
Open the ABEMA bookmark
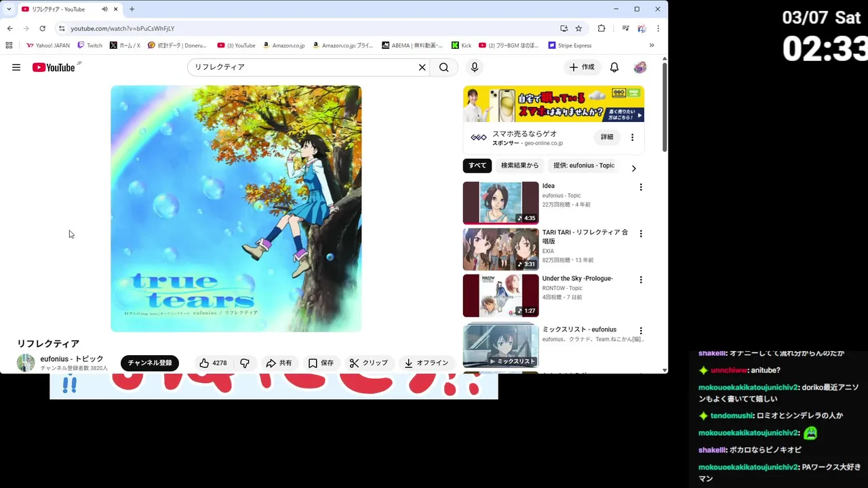point(412,45)
